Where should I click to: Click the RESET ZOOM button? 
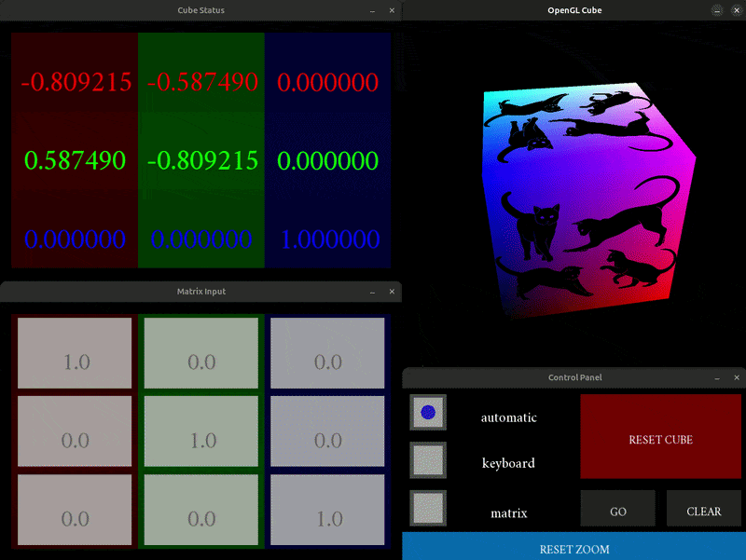[x=573, y=547]
